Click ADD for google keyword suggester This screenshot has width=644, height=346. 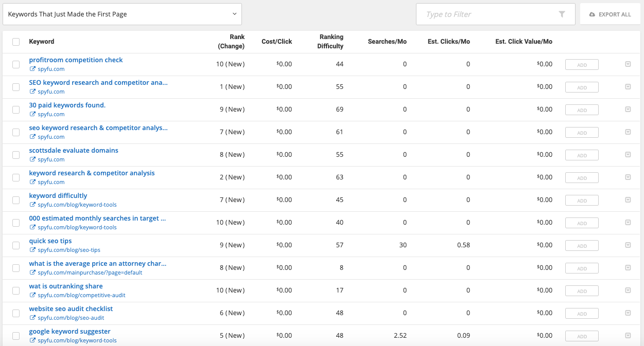582,336
